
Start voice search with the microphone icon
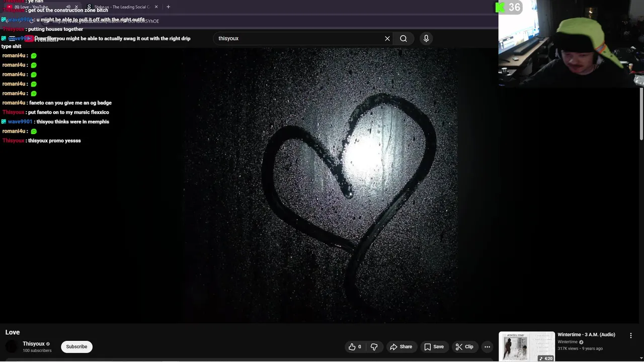click(x=426, y=38)
